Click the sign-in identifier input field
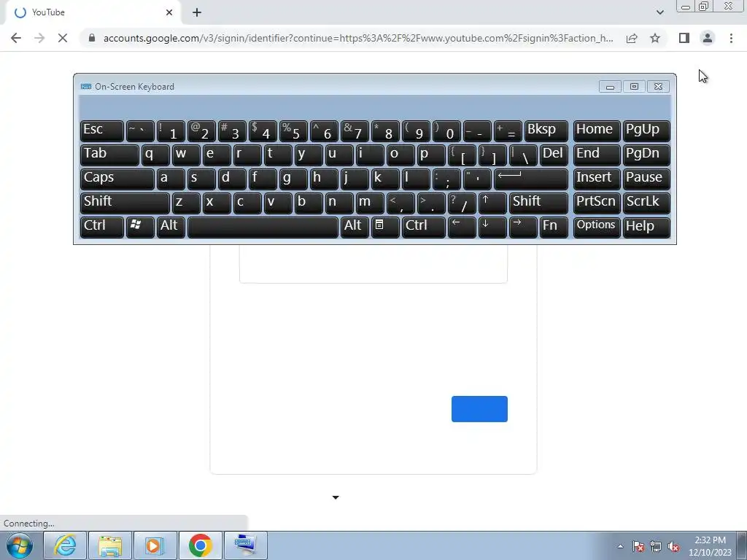The width and height of the screenshot is (747, 560). 373,264
